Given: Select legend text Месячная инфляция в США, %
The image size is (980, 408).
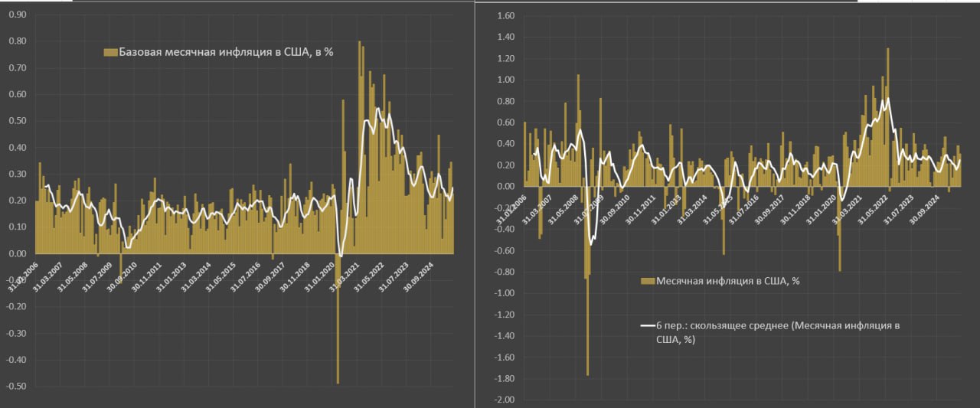Looking at the screenshot, I should tap(727, 281).
